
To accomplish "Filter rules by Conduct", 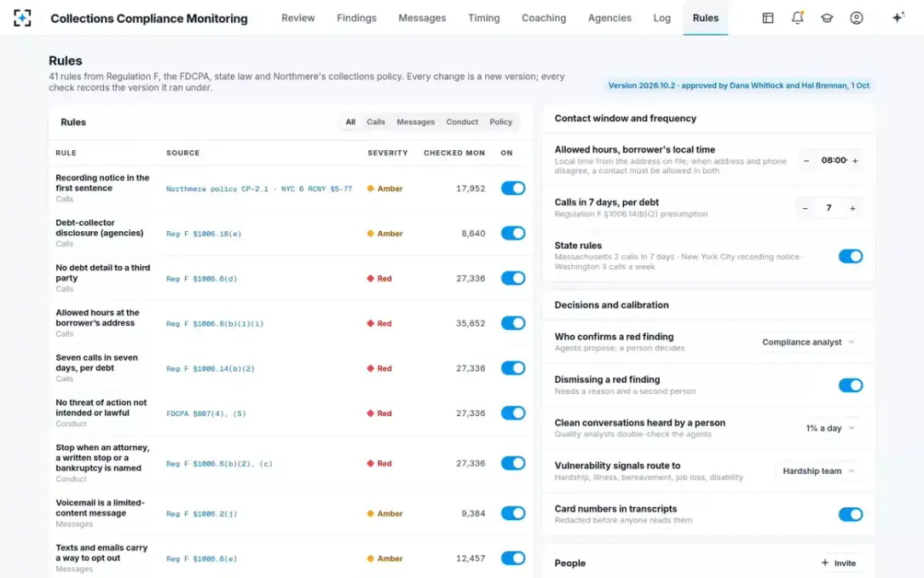I will pos(462,122).
